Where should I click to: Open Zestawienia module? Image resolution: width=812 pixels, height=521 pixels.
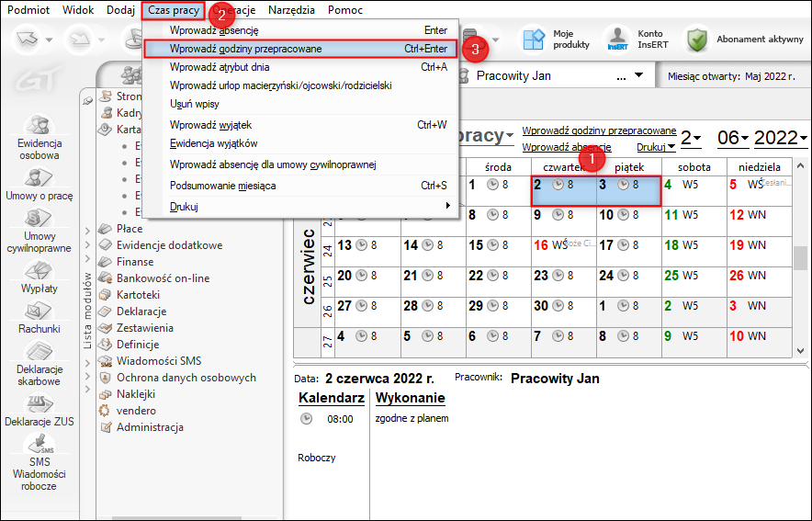click(145, 328)
